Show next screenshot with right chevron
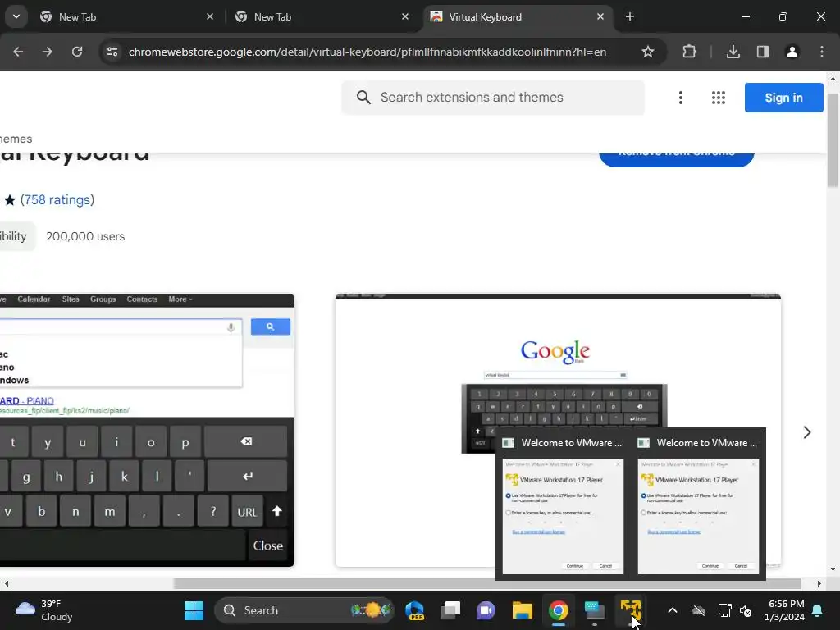Viewport: 840px width, 630px height. (807, 432)
